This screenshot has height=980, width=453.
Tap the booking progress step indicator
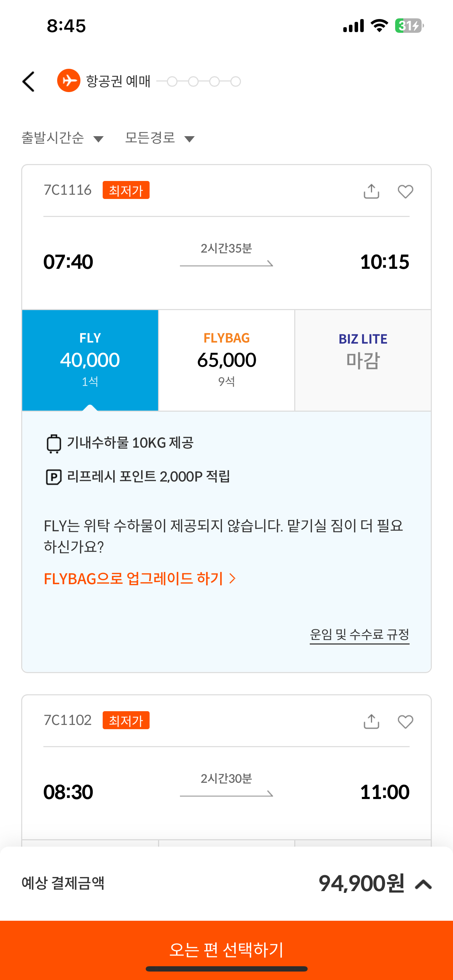tap(204, 81)
